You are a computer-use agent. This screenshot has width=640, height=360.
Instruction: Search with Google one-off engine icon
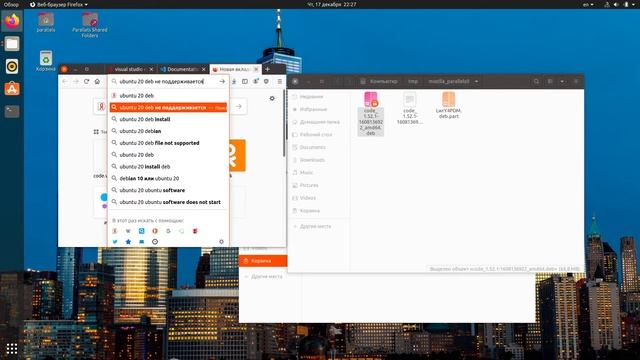(x=168, y=231)
